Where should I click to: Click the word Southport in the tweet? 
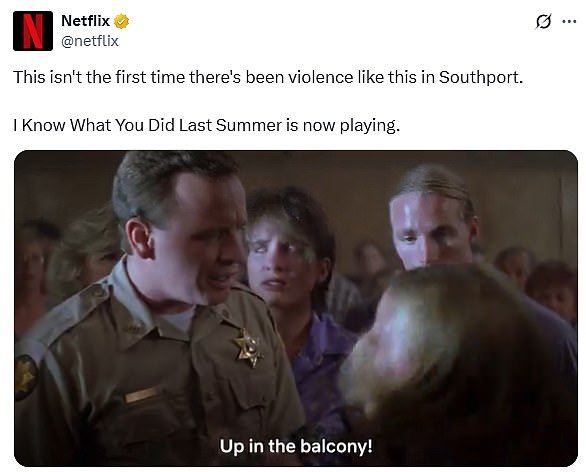480,77
